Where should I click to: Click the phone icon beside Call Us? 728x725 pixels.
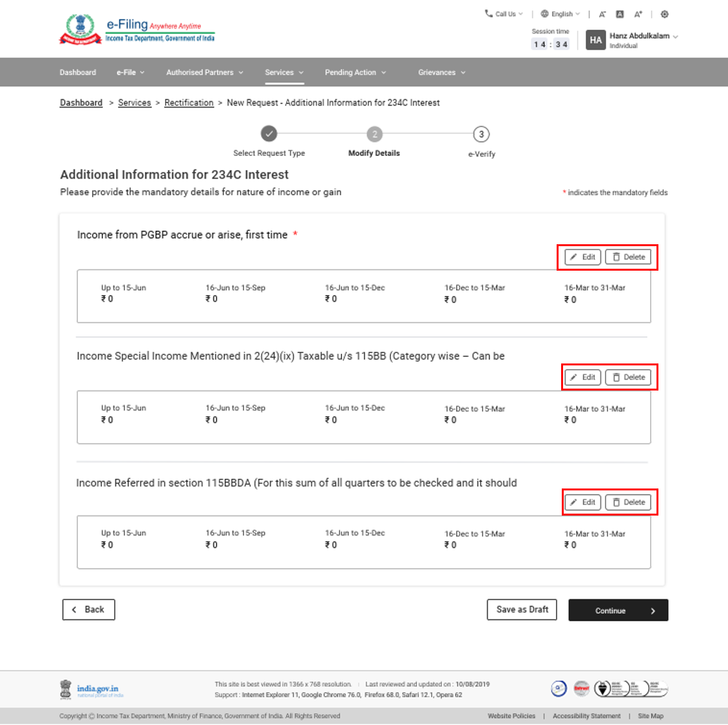point(488,13)
